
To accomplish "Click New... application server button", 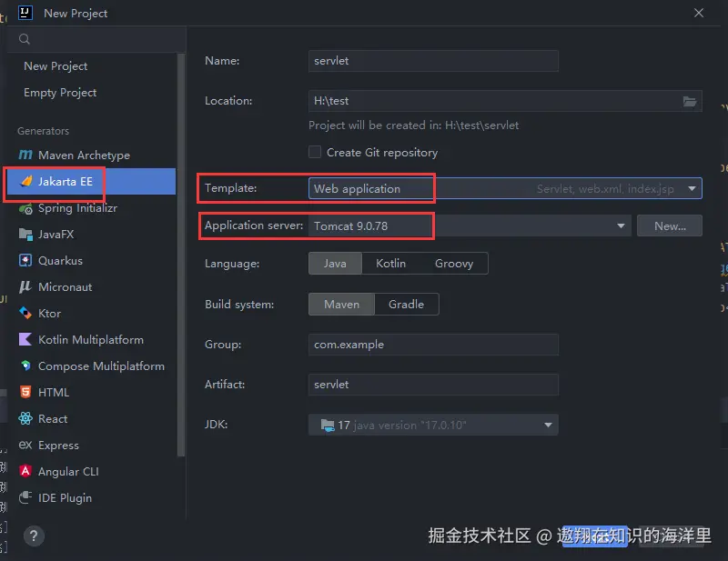I will pyautogui.click(x=670, y=226).
